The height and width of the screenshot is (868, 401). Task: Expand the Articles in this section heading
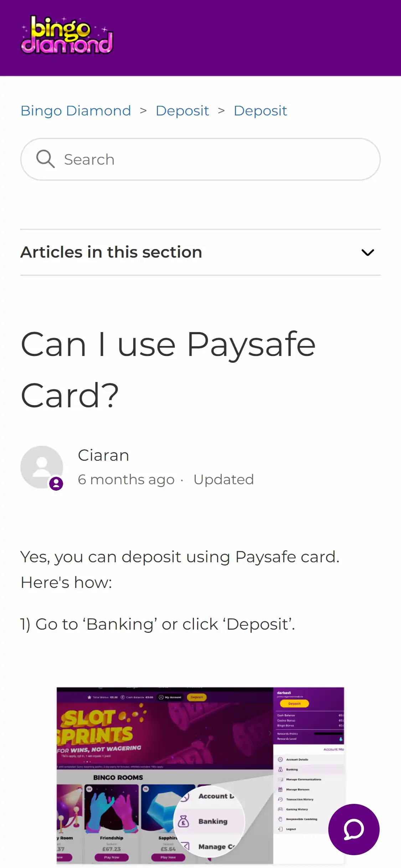[111, 252]
